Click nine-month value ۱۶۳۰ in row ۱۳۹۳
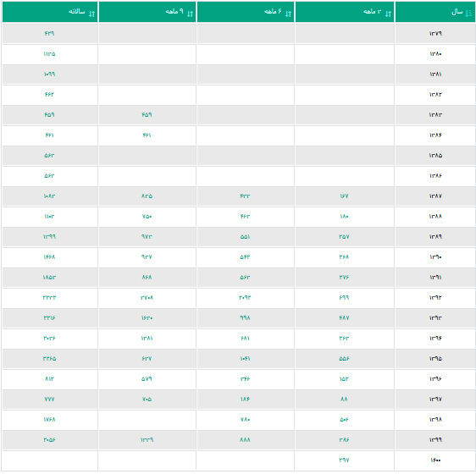The width and height of the screenshot is (476, 474). 147,317
